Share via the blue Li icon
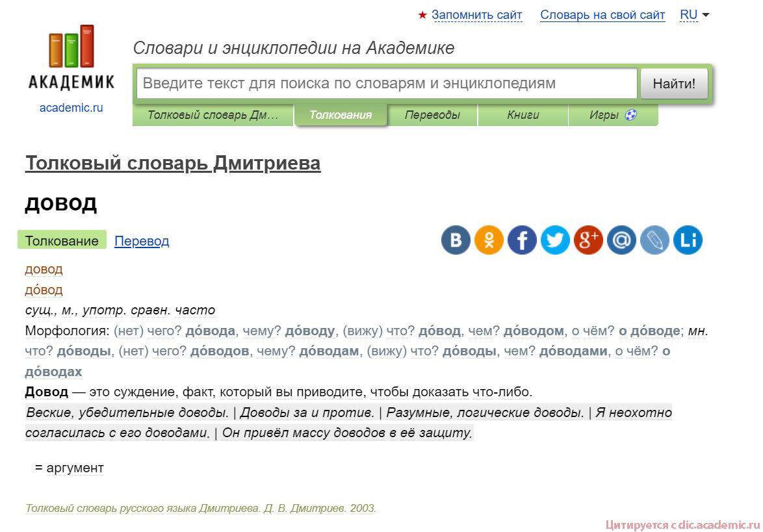 [x=687, y=240]
